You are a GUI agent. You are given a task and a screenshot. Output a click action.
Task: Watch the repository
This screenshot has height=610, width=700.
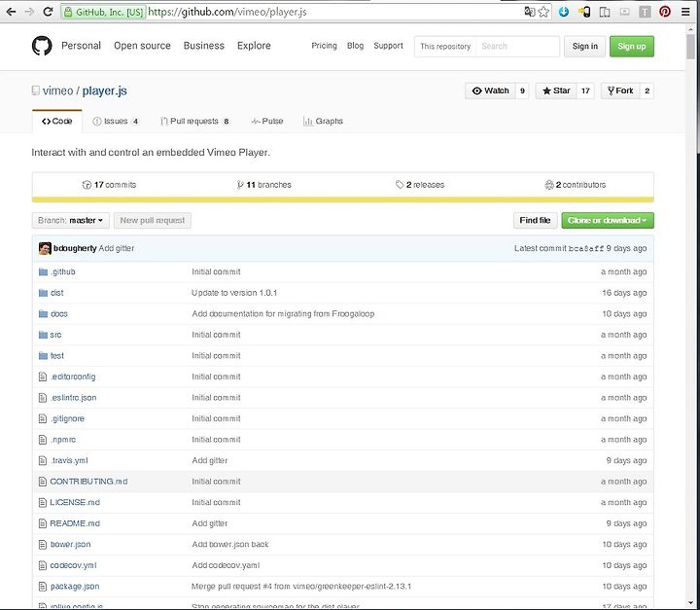[x=490, y=90]
